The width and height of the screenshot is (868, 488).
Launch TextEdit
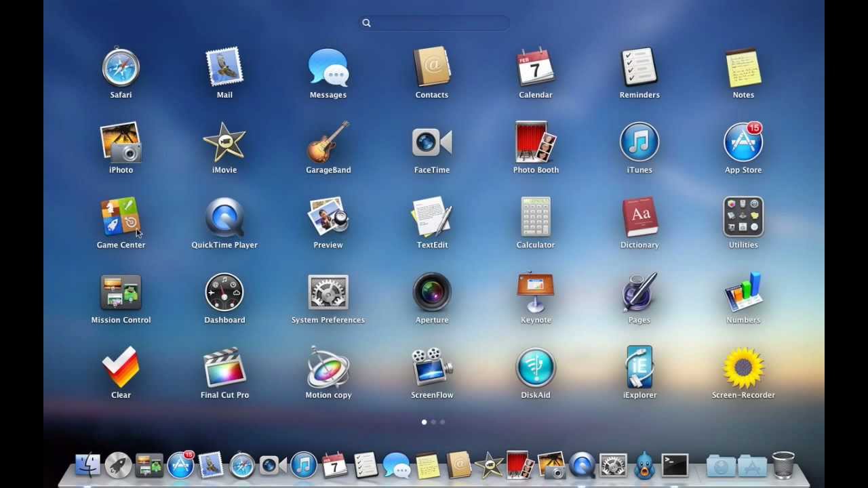pos(432,218)
